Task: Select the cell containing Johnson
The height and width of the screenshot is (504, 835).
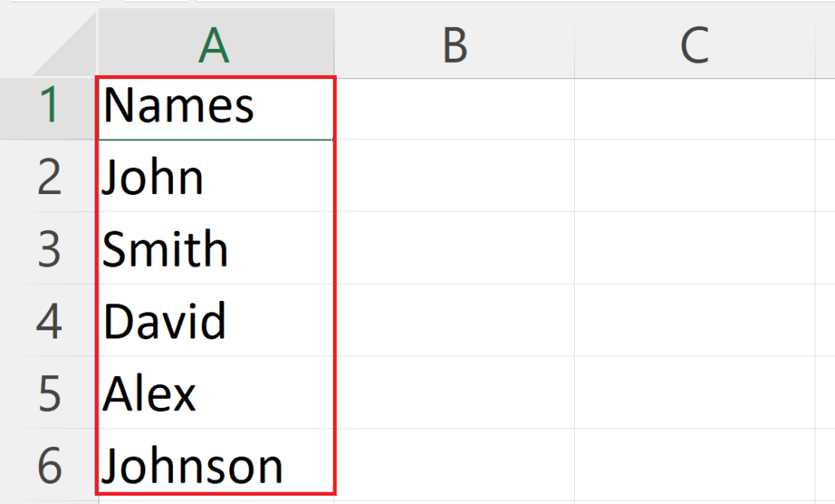Action: click(214, 465)
